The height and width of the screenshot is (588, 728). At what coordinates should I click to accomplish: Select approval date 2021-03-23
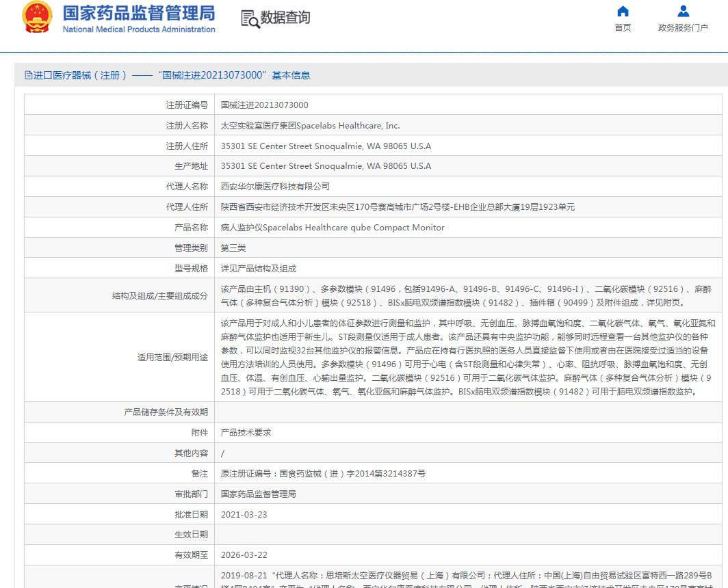click(244, 515)
